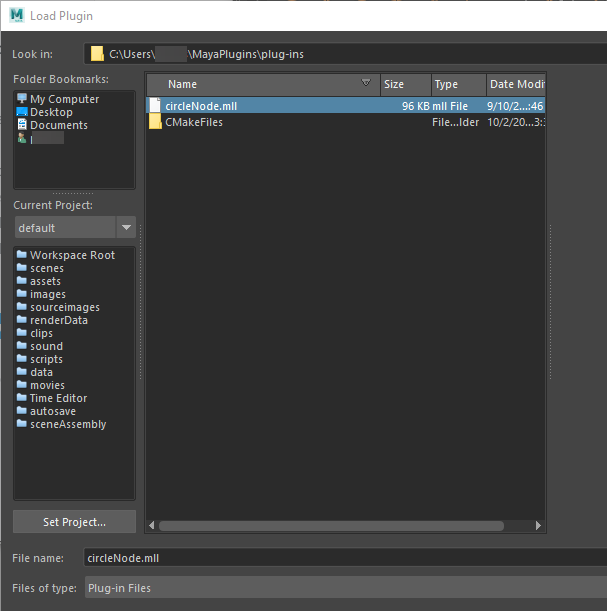
Task: Sort file list by Size column
Action: tap(406, 84)
